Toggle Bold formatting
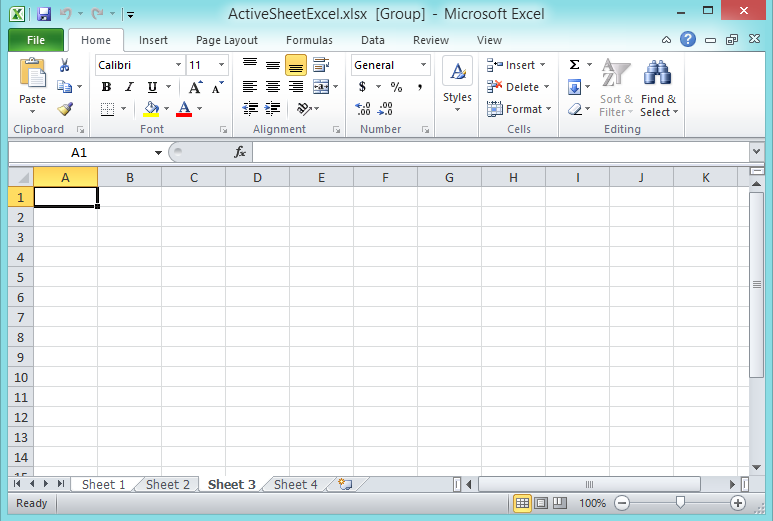 point(106,87)
